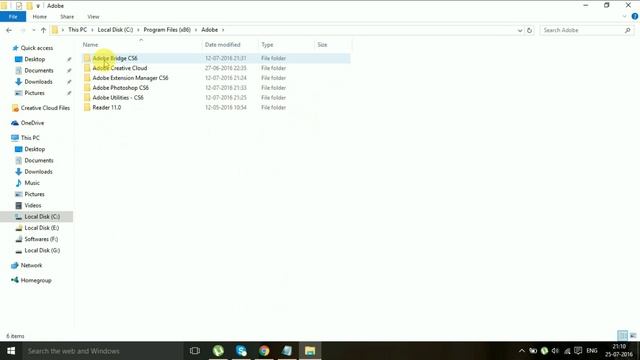Screen dimensions: 640x360
Task: Open pinned Pictures under Quick access
Action: [34, 93]
